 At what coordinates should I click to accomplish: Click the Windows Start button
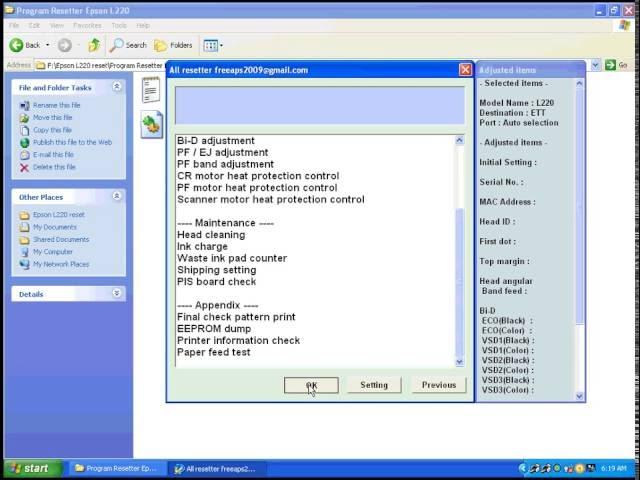pos(33,469)
